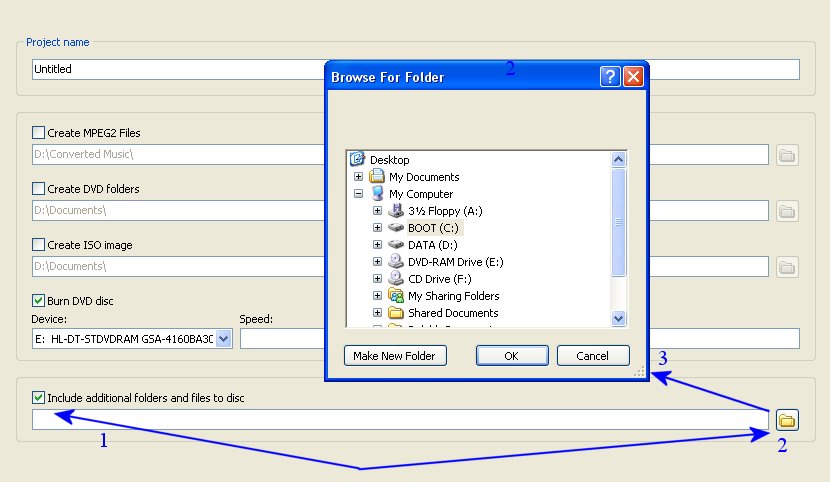
Task: Click the MPEG2 path field D:\Converted Music\
Action: click(x=400, y=154)
